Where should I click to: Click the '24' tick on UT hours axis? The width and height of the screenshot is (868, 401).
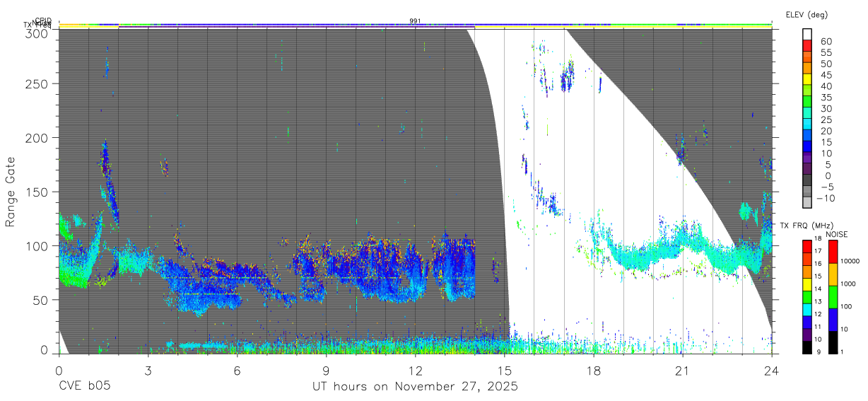(x=772, y=370)
